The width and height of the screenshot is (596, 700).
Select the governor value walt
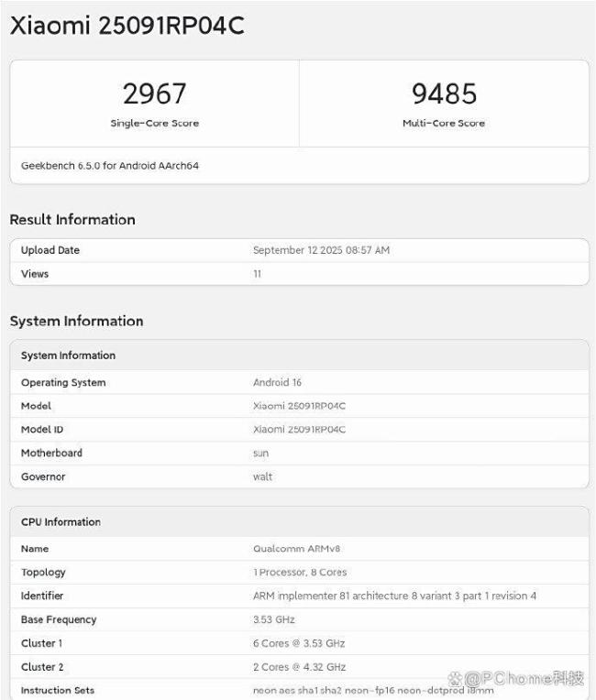point(263,476)
